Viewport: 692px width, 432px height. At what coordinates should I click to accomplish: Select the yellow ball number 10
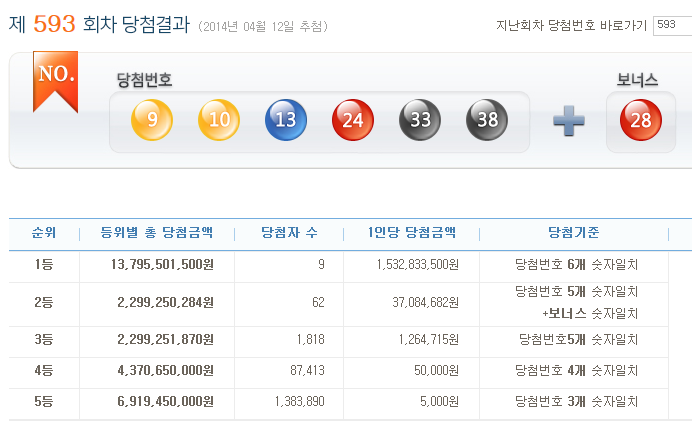pos(219,120)
